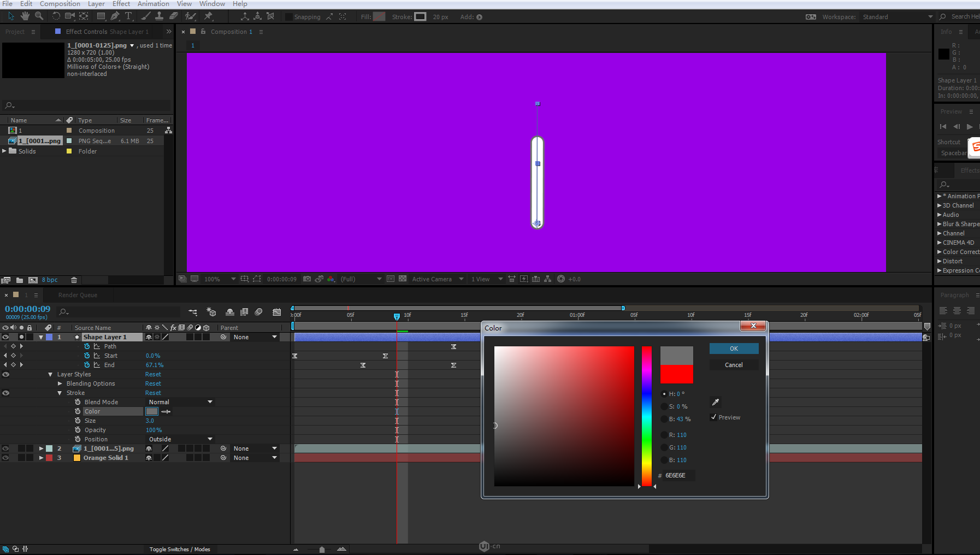Select the Pen tool
Image resolution: width=980 pixels, height=555 pixels.
[115, 16]
